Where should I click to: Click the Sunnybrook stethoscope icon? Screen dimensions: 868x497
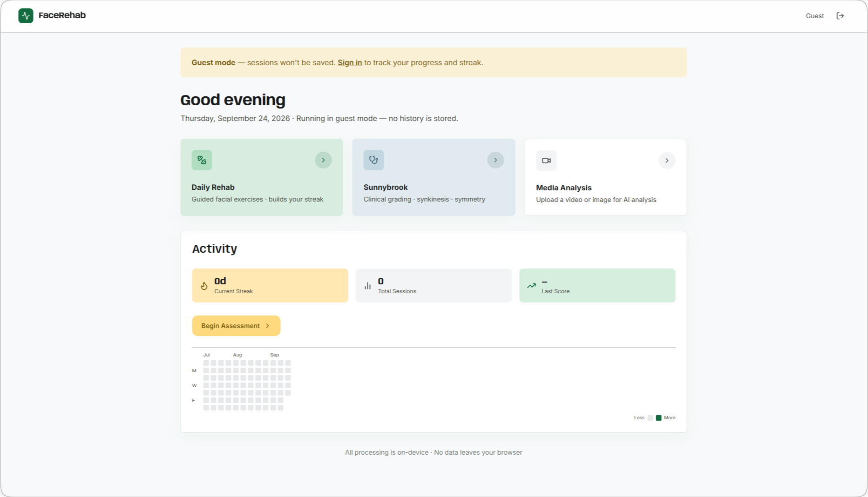click(x=373, y=160)
